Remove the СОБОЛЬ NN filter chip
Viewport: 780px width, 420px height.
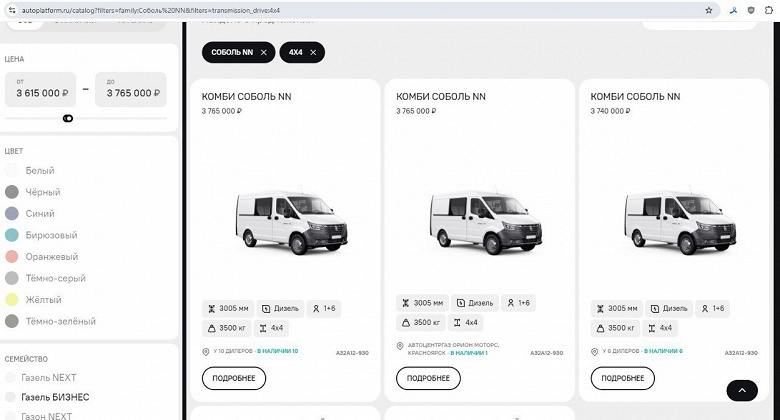pos(264,52)
